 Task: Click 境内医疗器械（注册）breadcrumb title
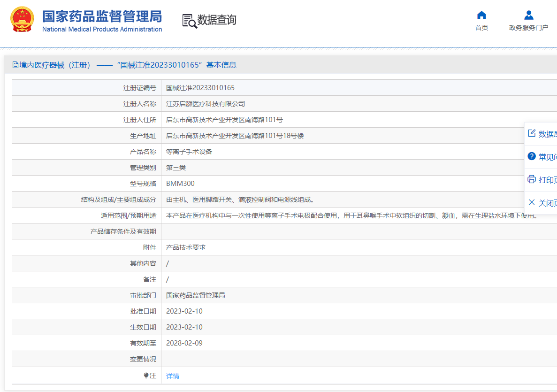(x=55, y=65)
